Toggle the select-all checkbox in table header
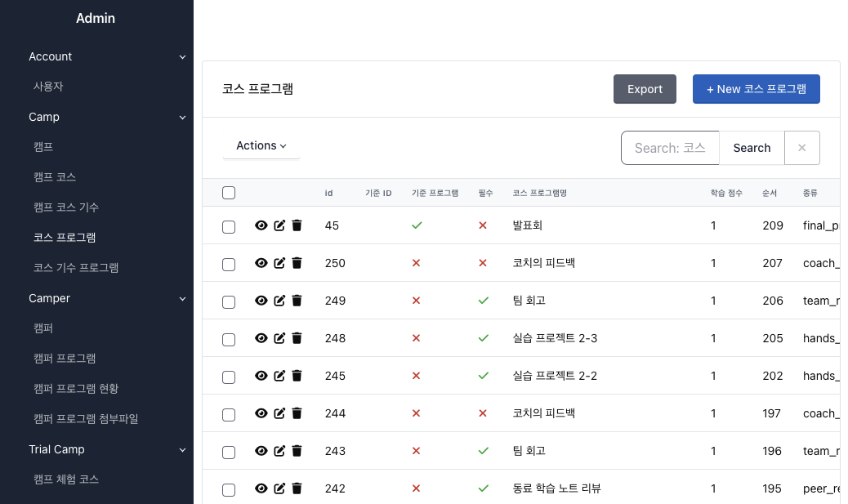This screenshot has height=504, width=848. coord(229,193)
